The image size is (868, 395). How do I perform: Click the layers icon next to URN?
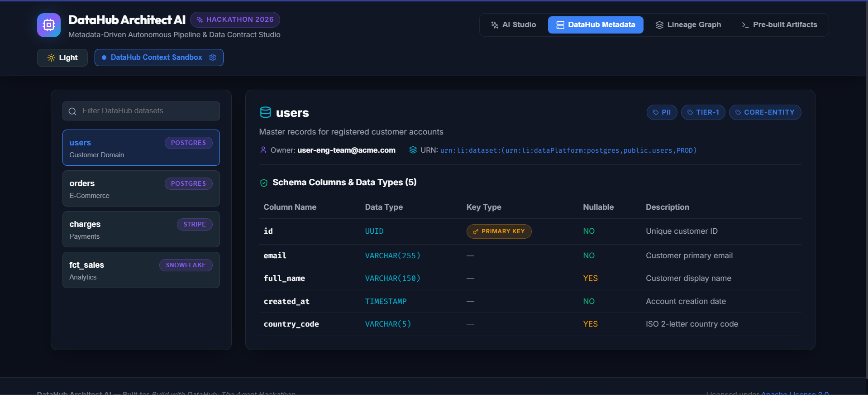click(413, 150)
